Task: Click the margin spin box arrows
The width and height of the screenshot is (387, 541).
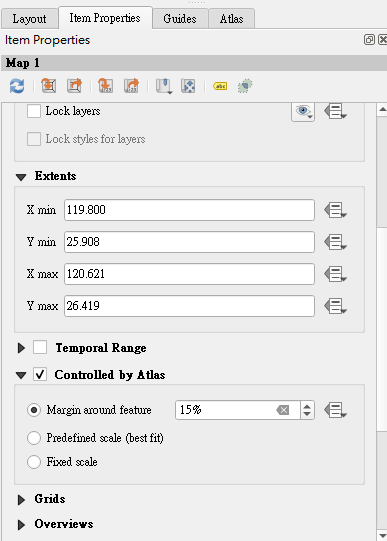Action: 307,410
